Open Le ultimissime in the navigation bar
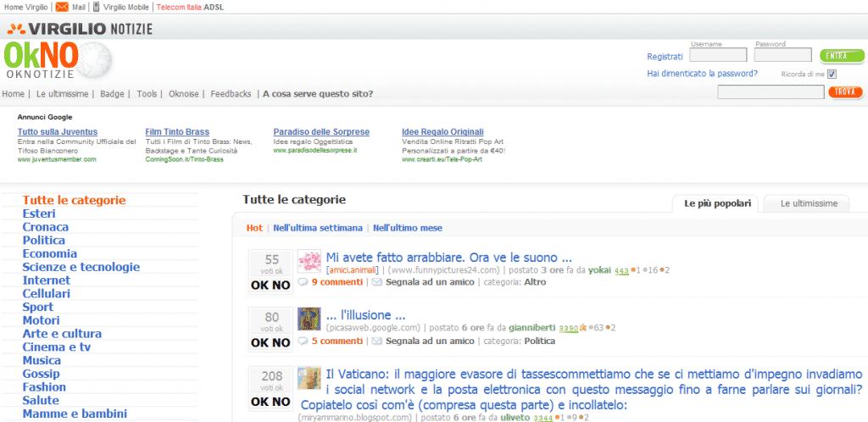 (x=62, y=94)
